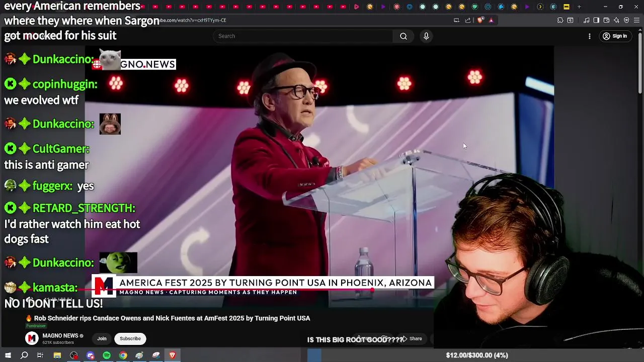
Task: Click the YouTube magnifier search button
Action: click(x=404, y=36)
